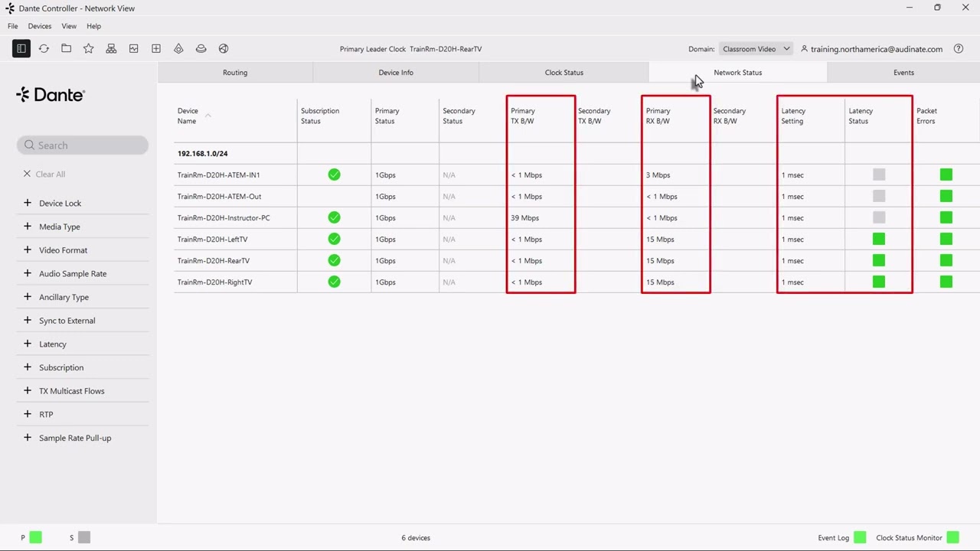Click the star toolbar icon

(89, 49)
